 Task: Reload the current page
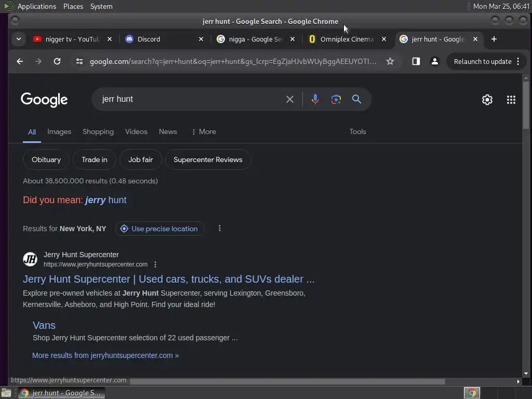pos(57,61)
